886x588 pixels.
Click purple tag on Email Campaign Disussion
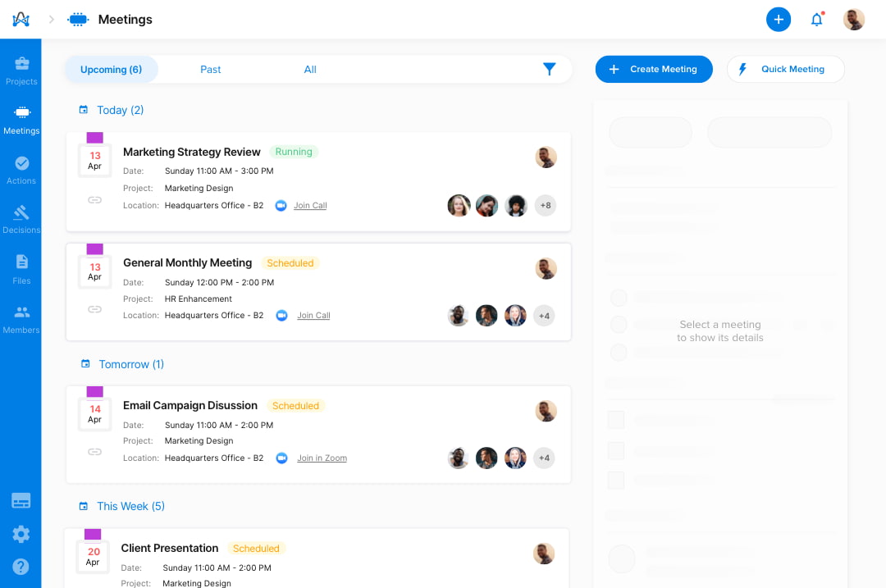95,391
